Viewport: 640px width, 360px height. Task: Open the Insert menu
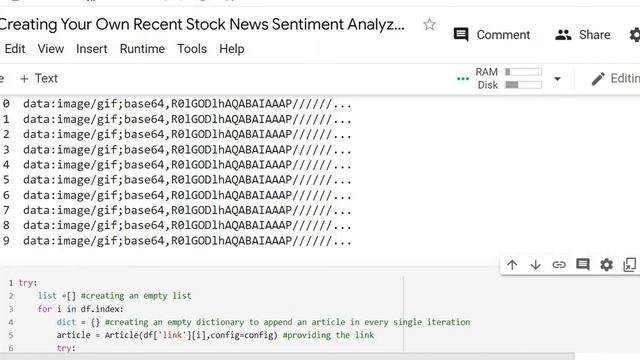click(91, 49)
